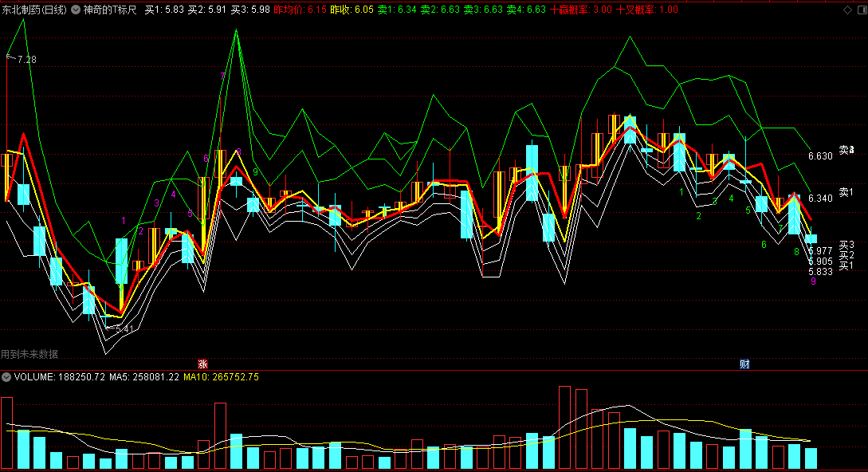Viewport: 868px width, 472px height.
Task: Toggle the side panel icon at top right
Action: click(x=861, y=10)
